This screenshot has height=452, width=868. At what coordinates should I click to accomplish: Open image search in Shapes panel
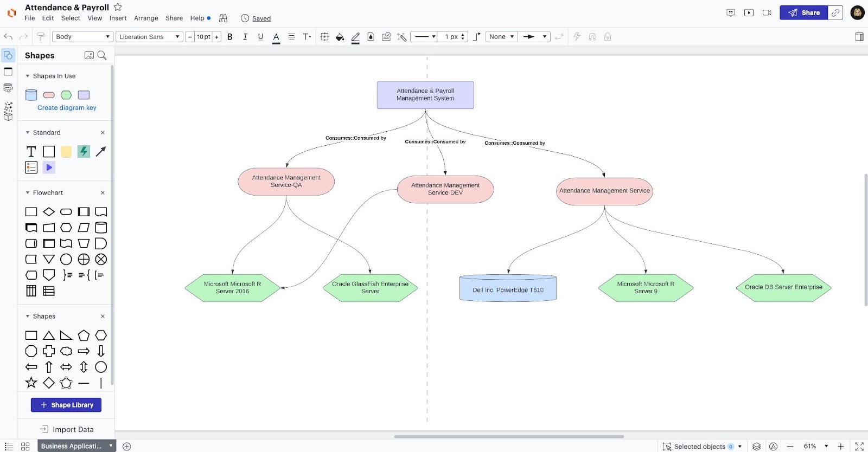point(89,55)
